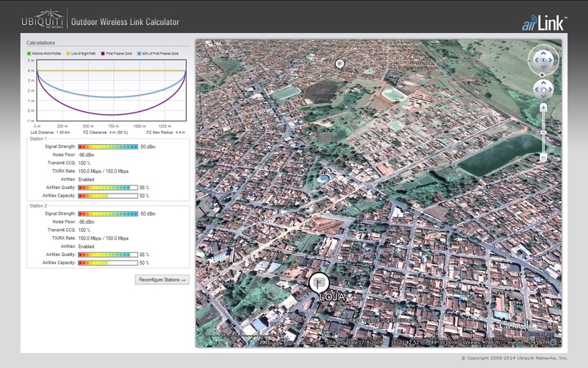Screen dimensions: 588x368
Task: Pan map down using move control down arrow
Action: point(543,98)
